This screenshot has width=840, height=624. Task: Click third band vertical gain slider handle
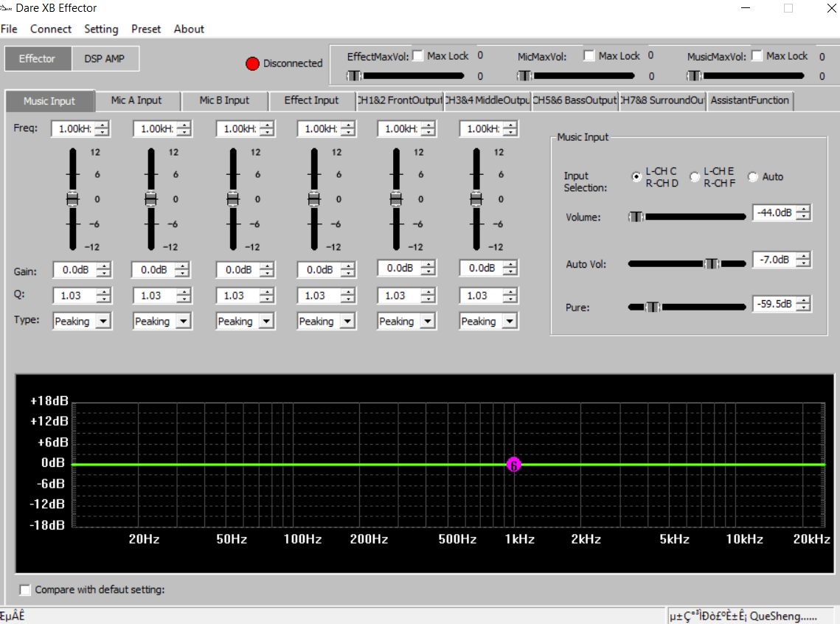(233, 199)
